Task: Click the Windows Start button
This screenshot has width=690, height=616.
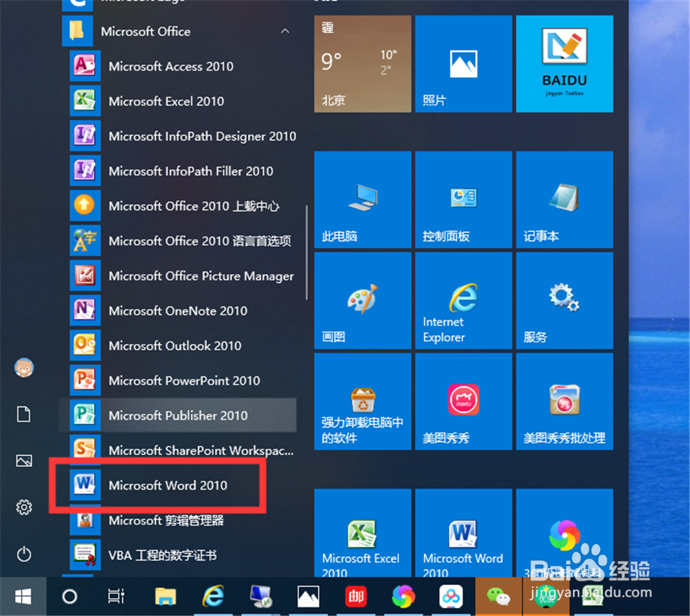Action: pyautogui.click(x=23, y=597)
